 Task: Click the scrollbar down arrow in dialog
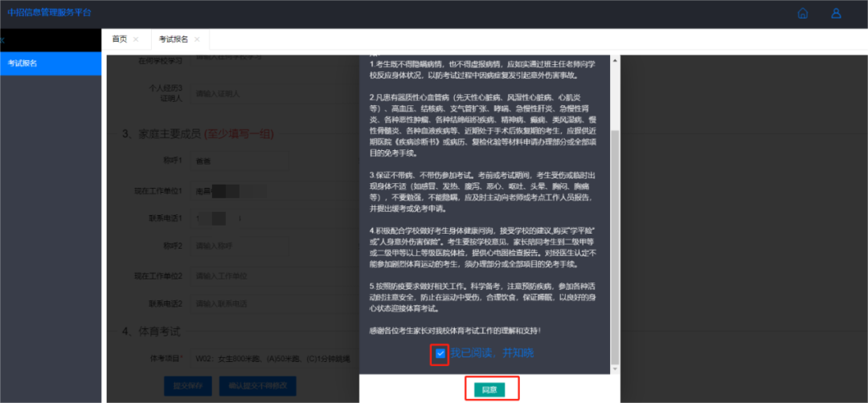(615, 368)
